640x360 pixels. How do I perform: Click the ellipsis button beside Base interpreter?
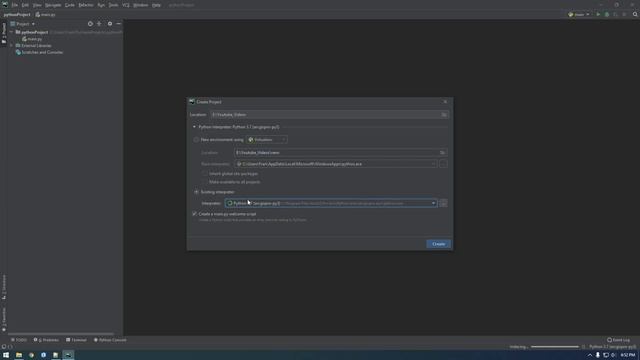coord(443,164)
